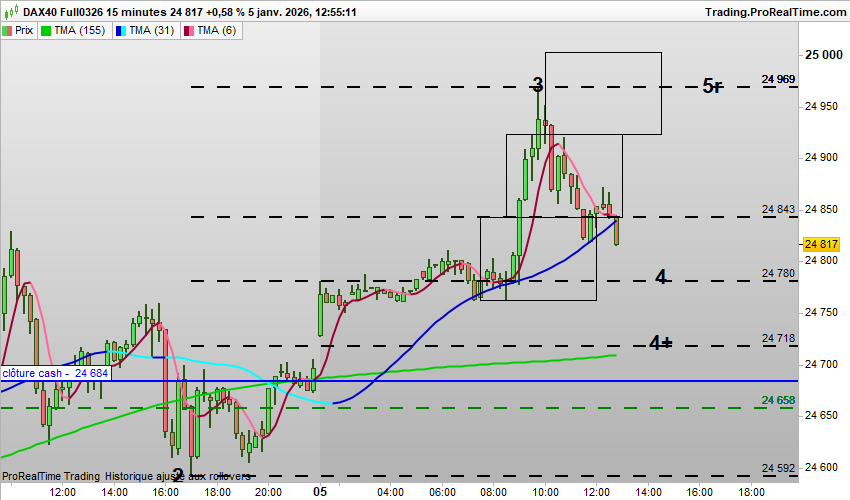
Task: Click the yellow current price tag 24 817
Action: [821, 244]
